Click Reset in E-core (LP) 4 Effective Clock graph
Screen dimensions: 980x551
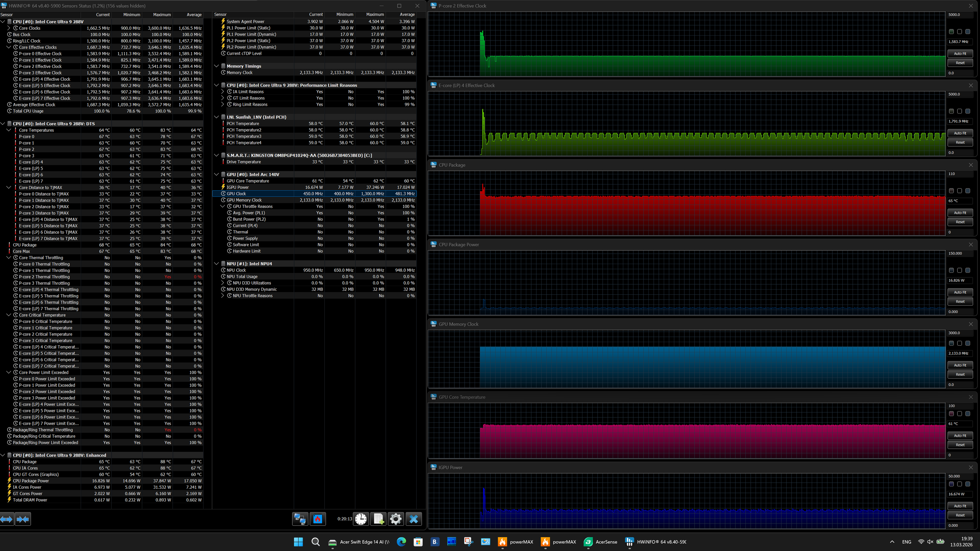[x=960, y=142]
